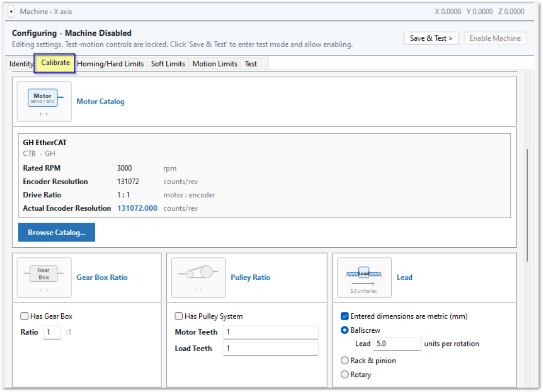
Task: Click the Motor Teeth input field
Action: pos(270,332)
